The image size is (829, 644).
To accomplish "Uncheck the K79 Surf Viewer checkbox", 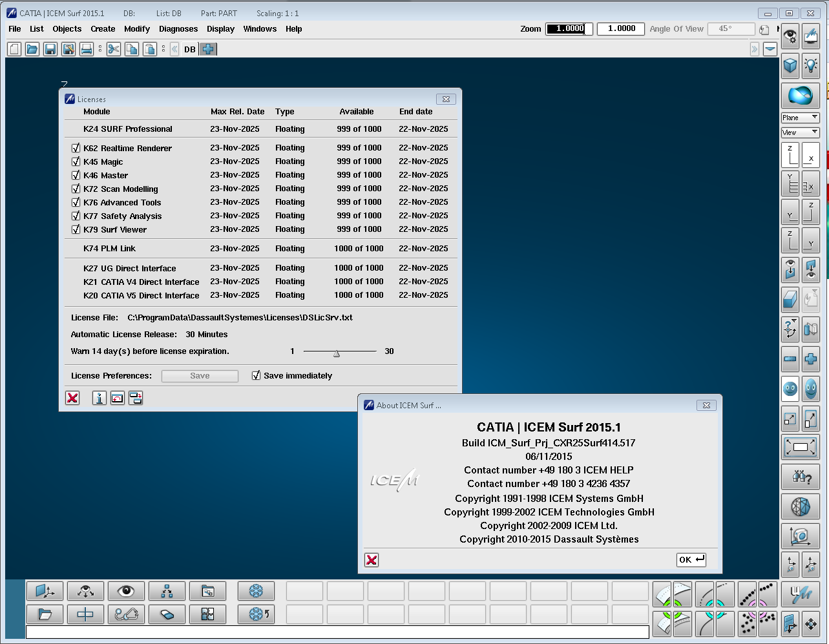I will [76, 229].
